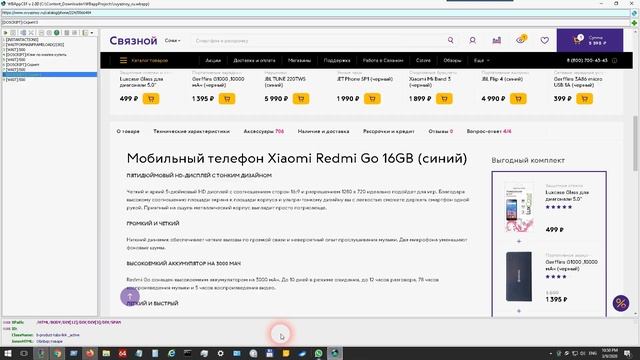640x360 pixels.
Task: Open the Поддержка link
Action: pyautogui.click(x=337, y=60)
